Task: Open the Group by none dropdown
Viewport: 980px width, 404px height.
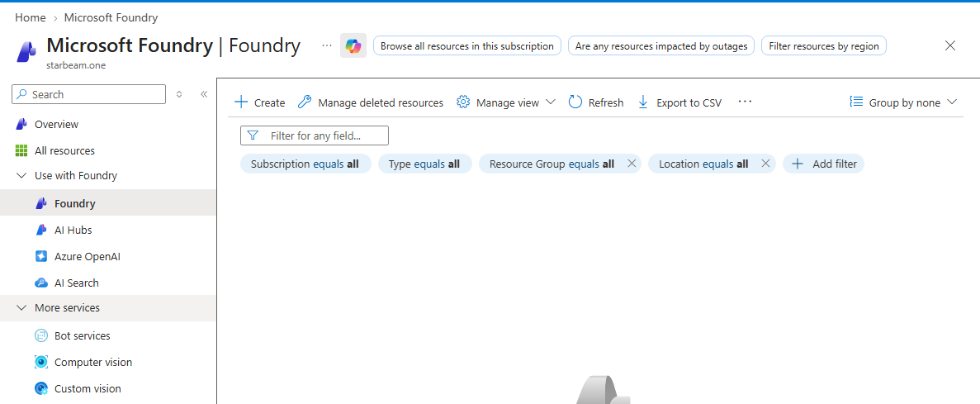Action: pos(903,102)
